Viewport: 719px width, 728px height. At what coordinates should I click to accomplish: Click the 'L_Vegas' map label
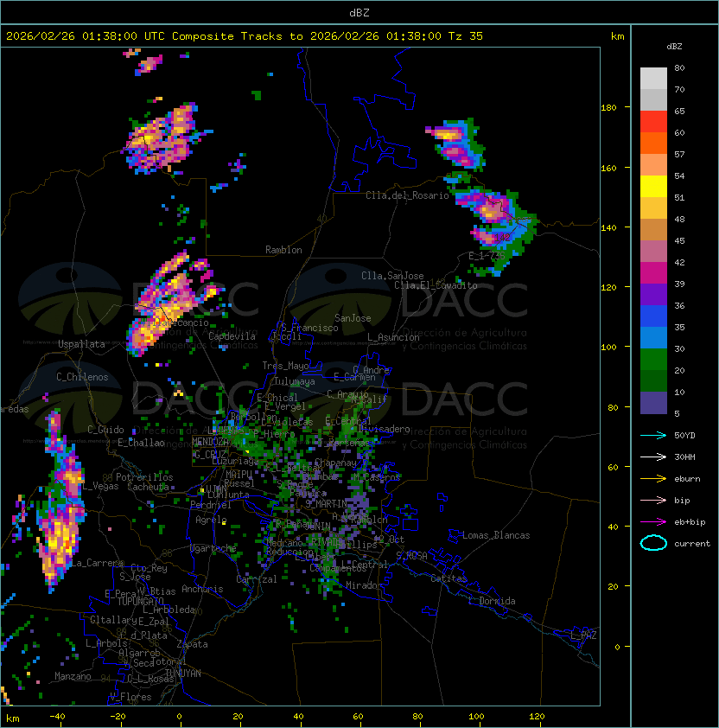click(101, 486)
